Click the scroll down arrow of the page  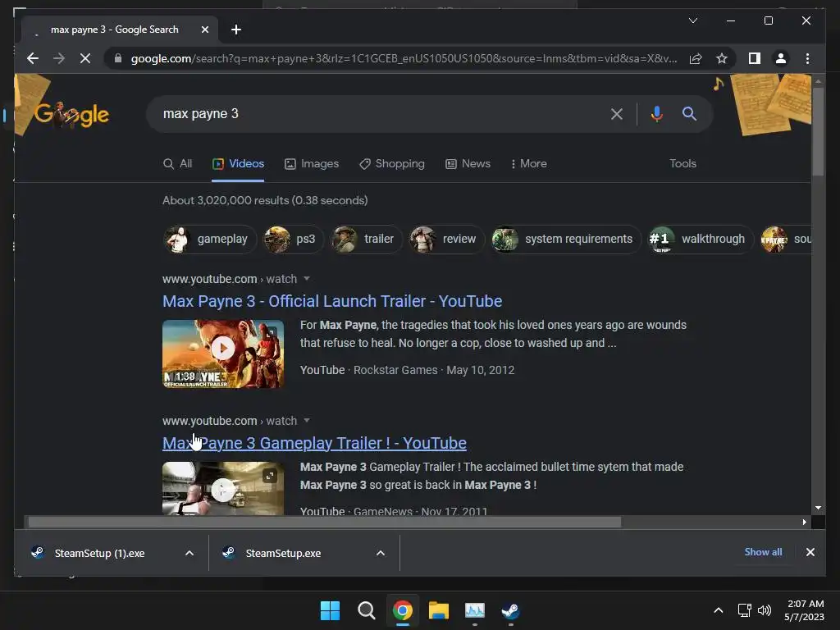point(818,507)
